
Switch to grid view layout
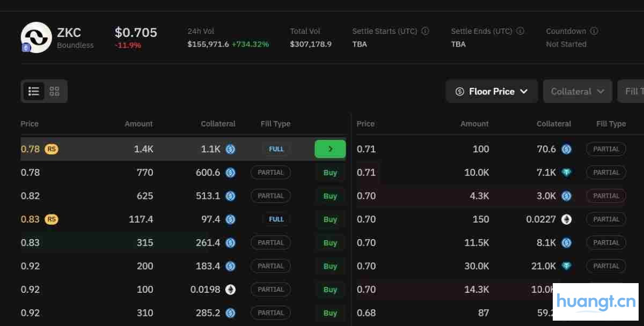pyautogui.click(x=54, y=91)
